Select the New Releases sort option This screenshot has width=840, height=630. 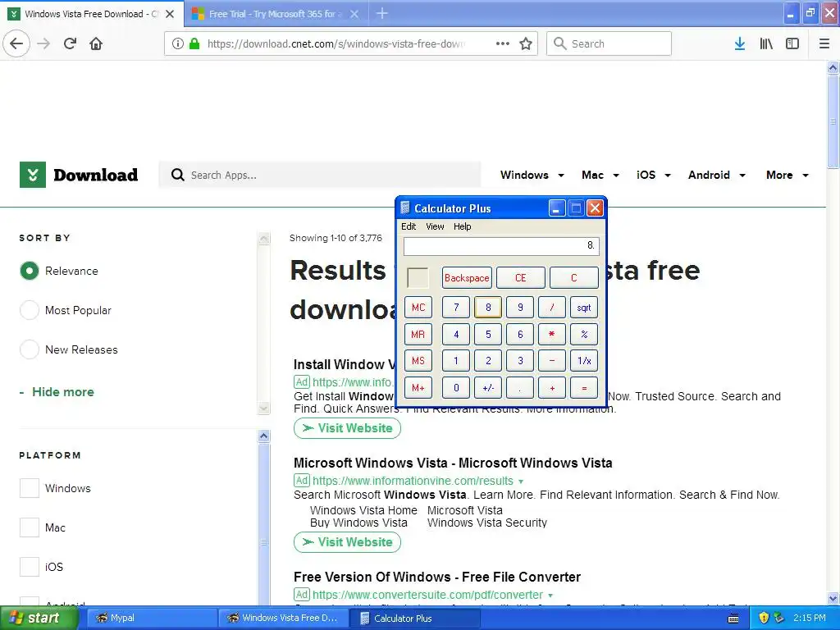point(30,349)
